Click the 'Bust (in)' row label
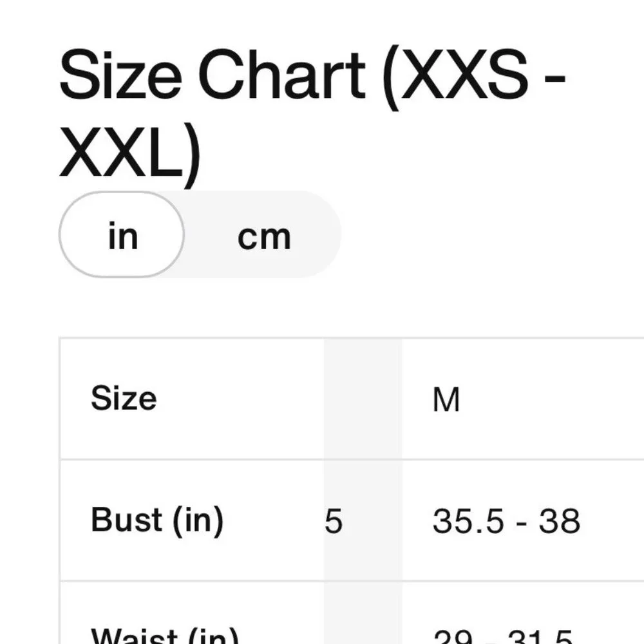The height and width of the screenshot is (644, 644). (157, 520)
